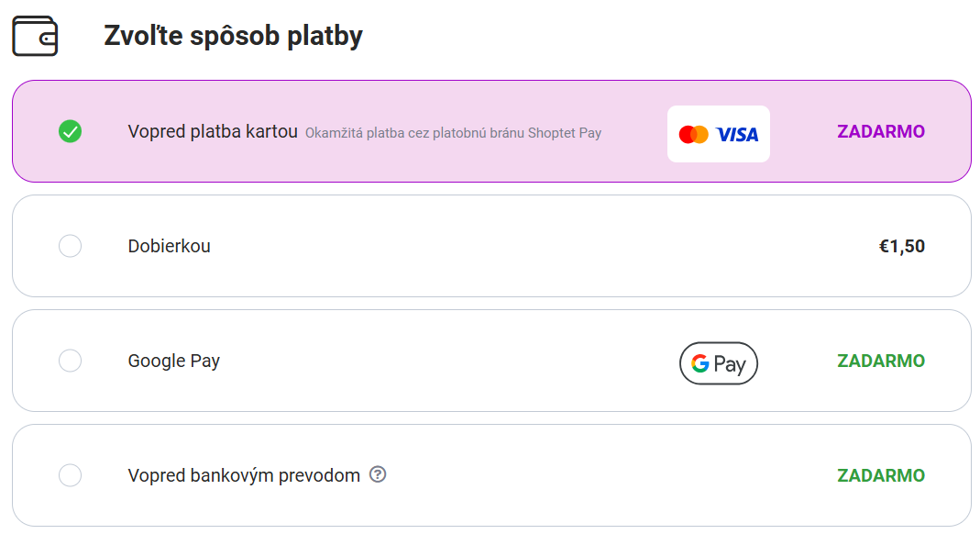The height and width of the screenshot is (534, 980).
Task: Click the purple ZADARMO on card payment
Action: pyautogui.click(x=881, y=131)
